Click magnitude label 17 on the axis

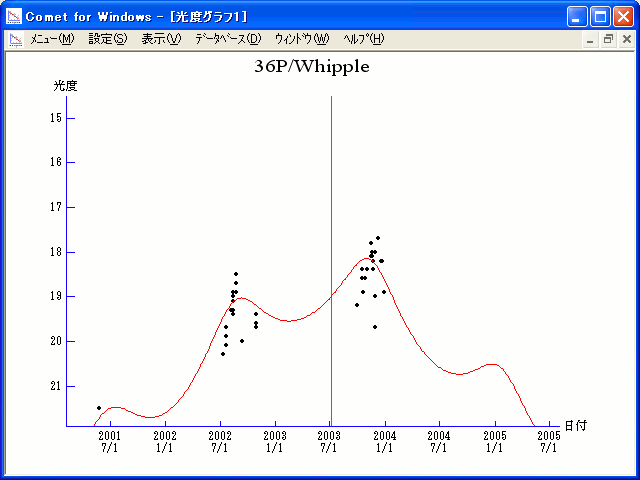[x=56, y=207]
